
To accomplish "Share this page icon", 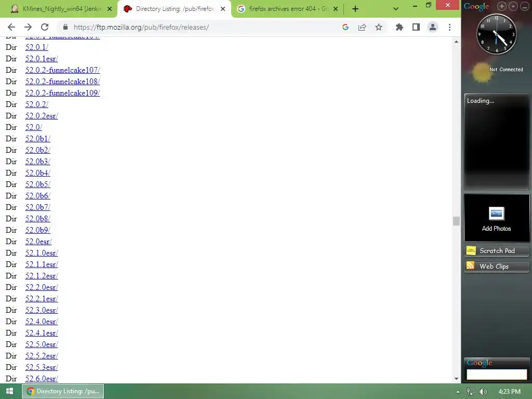I will click(362, 27).
